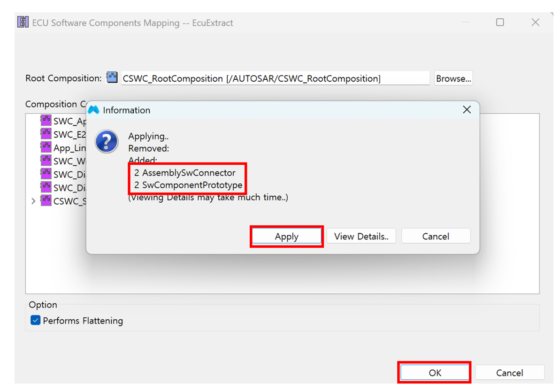
Task: Select the SWC_E2 component icon in tree
Action: [x=46, y=134]
